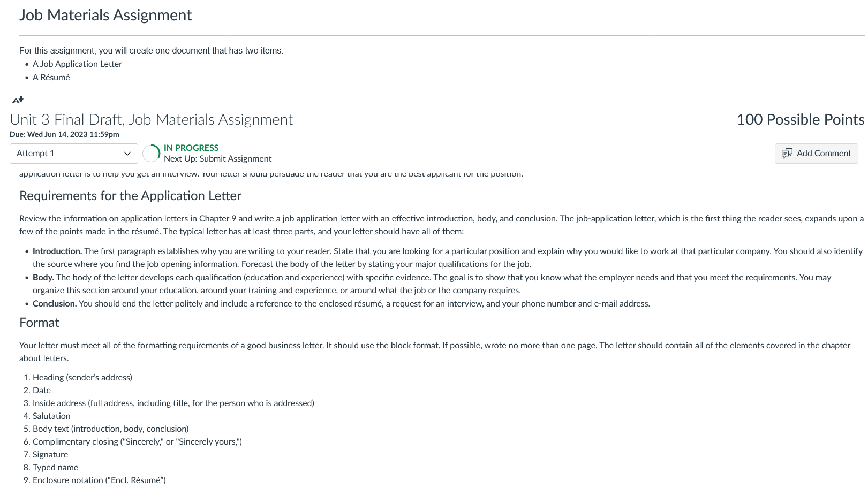Click list item 'Heading (sender's address)'
The image size is (868, 489).
tap(82, 378)
